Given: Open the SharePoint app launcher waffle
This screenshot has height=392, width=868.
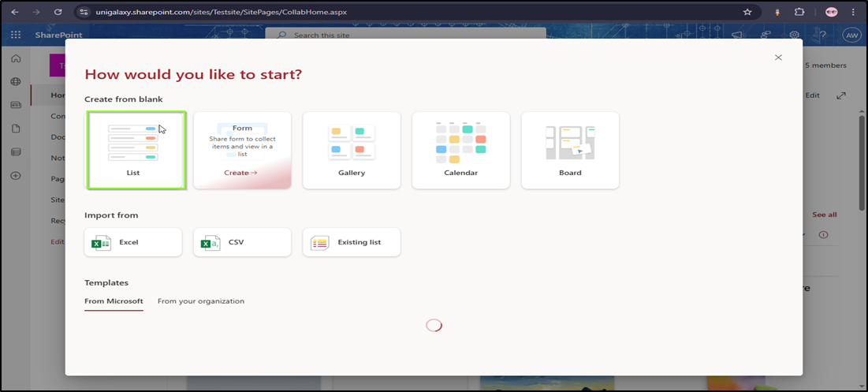Looking at the screenshot, I should [x=16, y=35].
